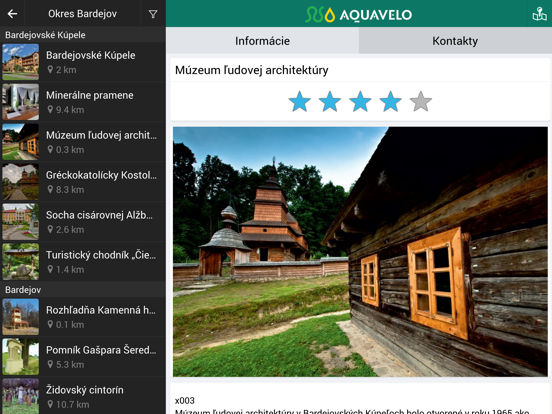Open Turistický chodník „Čie... entry
Viewport: 552px width, 414px height.
click(x=83, y=262)
